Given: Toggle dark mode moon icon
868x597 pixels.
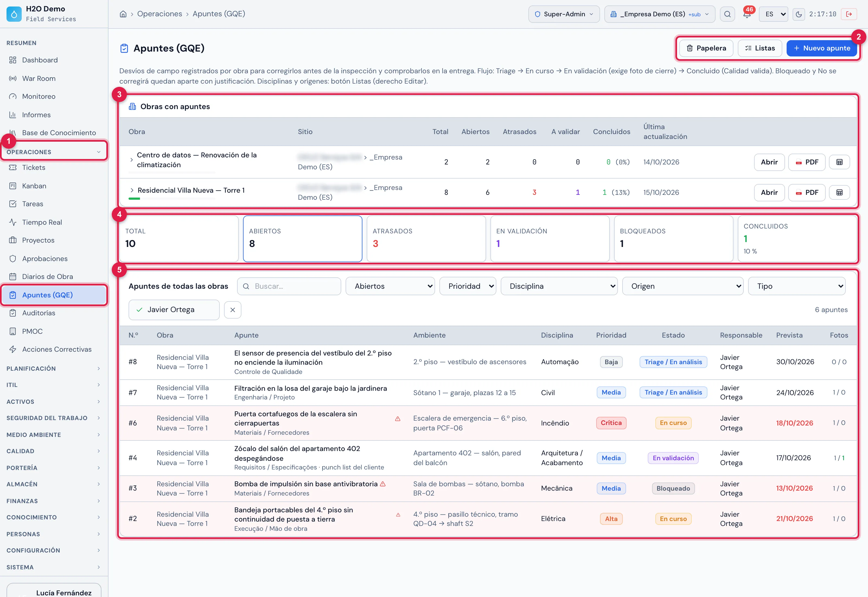Looking at the screenshot, I should click(799, 14).
